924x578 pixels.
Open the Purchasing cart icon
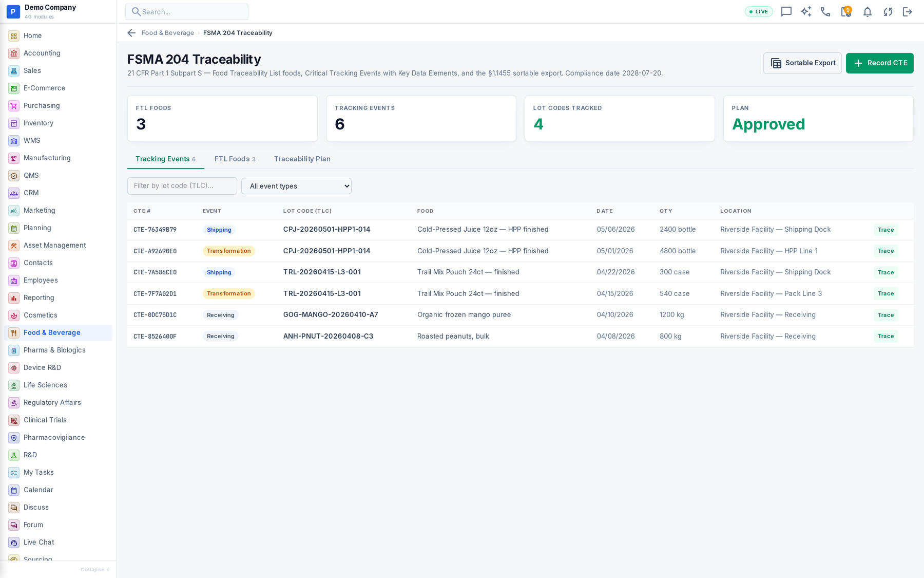coord(14,106)
